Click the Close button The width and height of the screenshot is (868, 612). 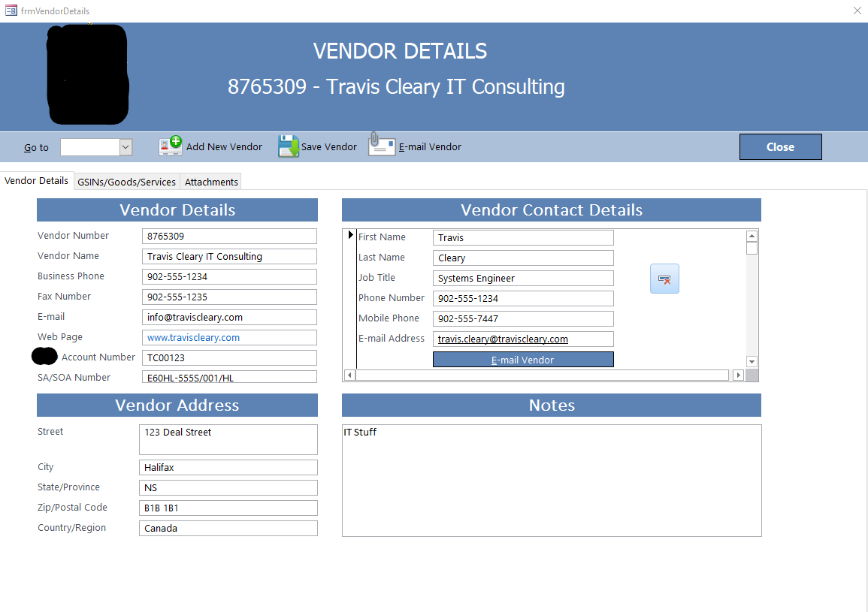click(781, 147)
